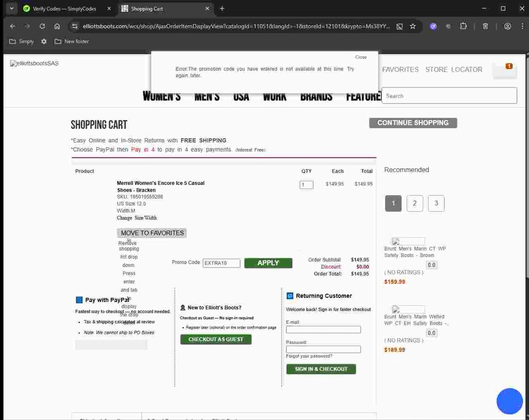
Task: Click the site Search field
Action: pyautogui.click(x=449, y=95)
